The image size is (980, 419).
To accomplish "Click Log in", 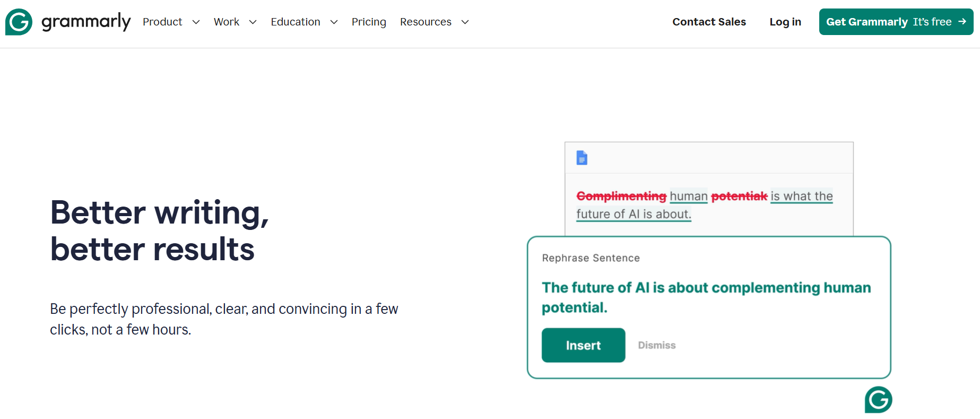I will coord(785,22).
